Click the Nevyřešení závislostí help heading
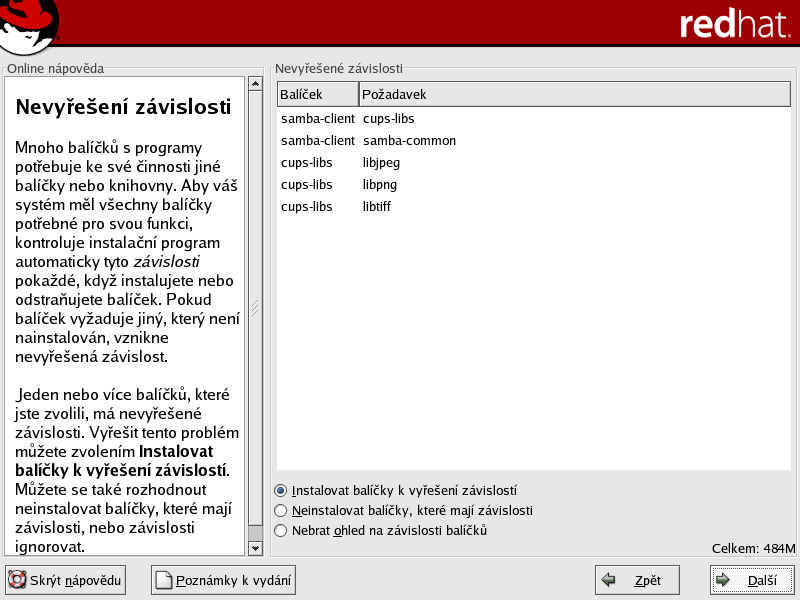 tap(123, 107)
